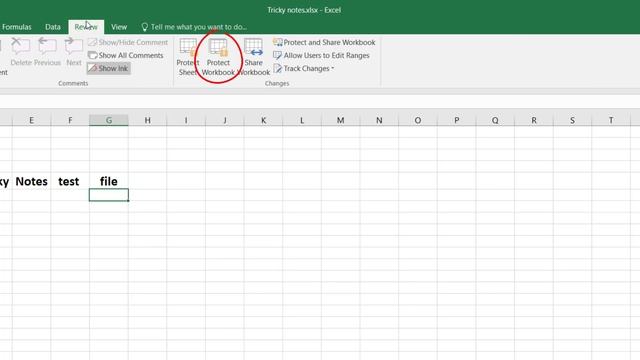Select column J header
The image size is (640, 360).
[x=224, y=120]
